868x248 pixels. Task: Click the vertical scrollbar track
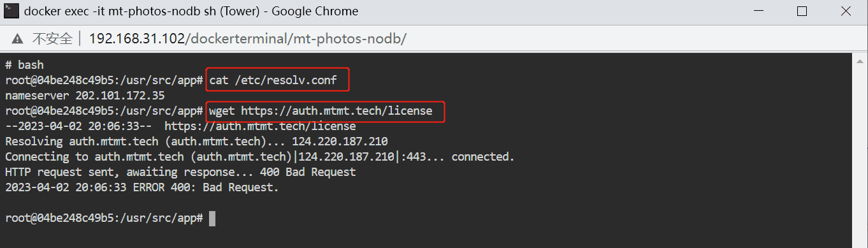[860, 153]
